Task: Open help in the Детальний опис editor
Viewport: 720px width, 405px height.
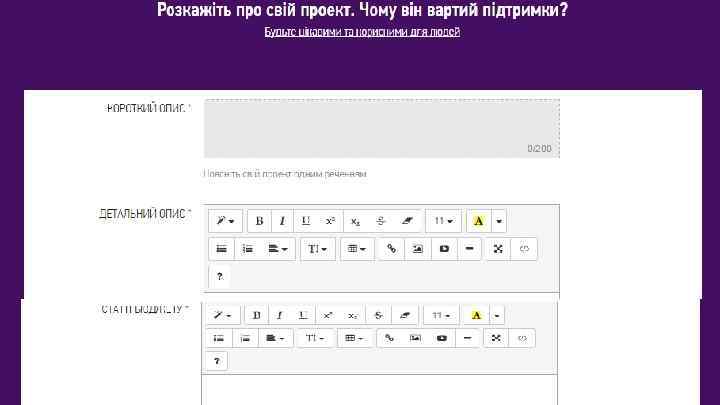Action: click(219, 276)
